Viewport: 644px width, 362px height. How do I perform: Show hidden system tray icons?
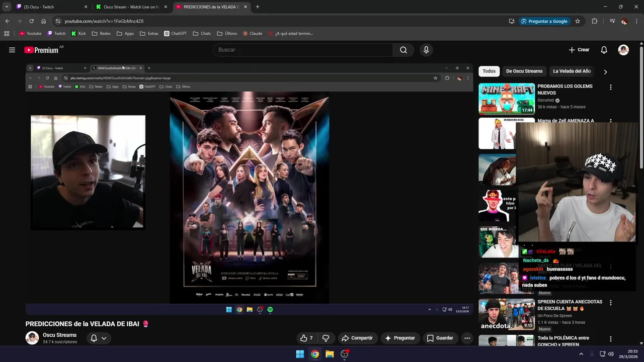tap(581, 354)
